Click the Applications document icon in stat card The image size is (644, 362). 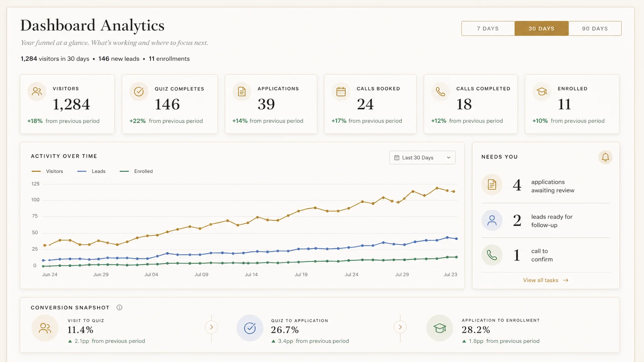(x=241, y=92)
